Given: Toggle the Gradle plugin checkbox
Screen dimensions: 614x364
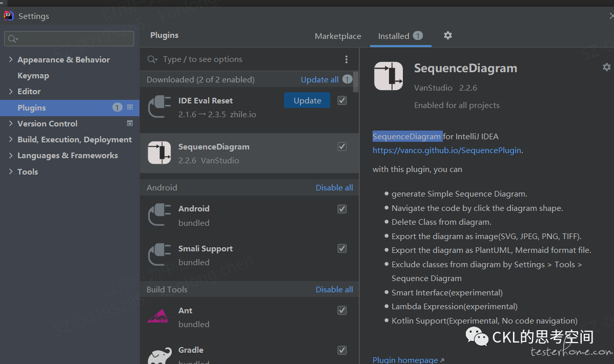Looking at the screenshot, I should (342, 350).
